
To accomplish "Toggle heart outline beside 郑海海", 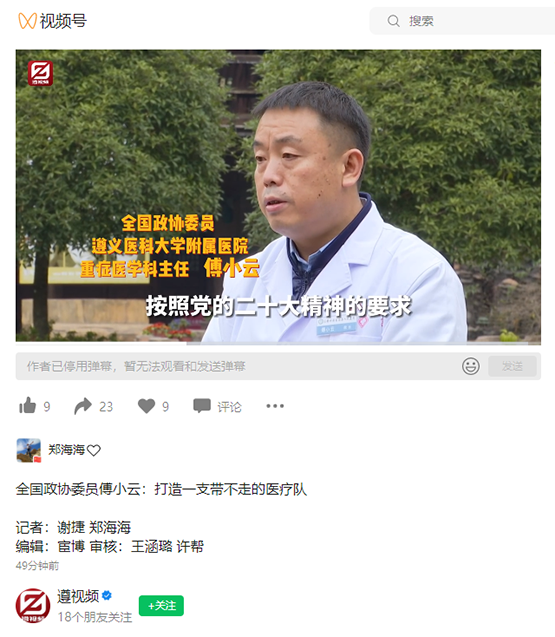I will click(94, 451).
